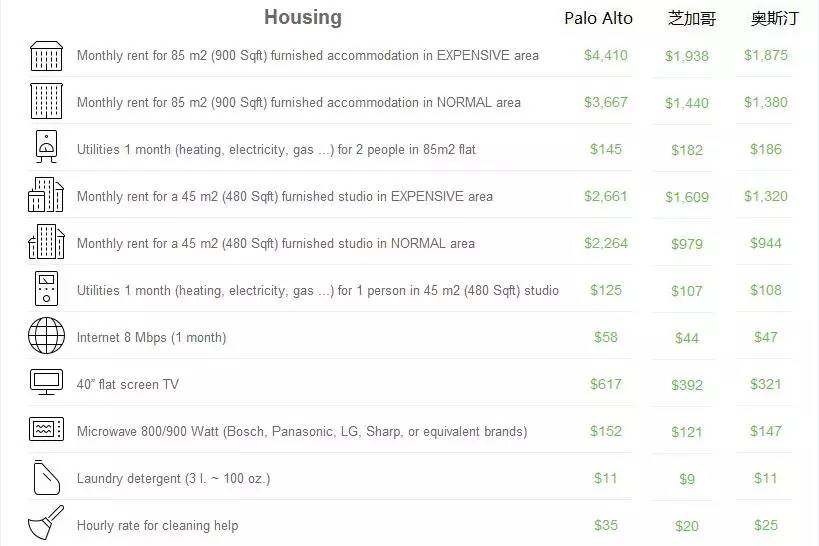This screenshot has width=819, height=546.
Task: Click the globe icon beside Internet 8 Mbps
Action: [46, 335]
